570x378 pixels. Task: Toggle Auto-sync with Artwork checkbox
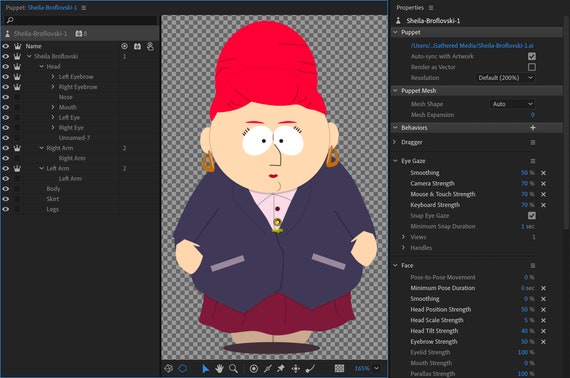(x=531, y=56)
